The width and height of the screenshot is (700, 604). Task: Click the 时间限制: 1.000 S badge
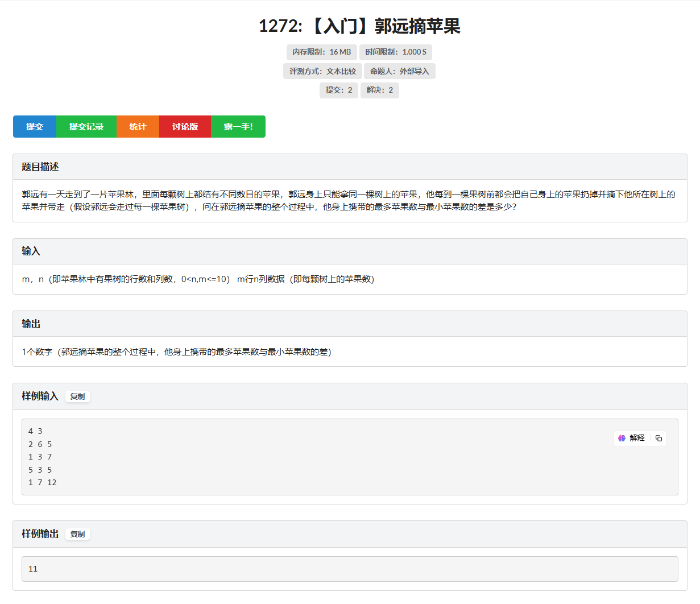(396, 52)
